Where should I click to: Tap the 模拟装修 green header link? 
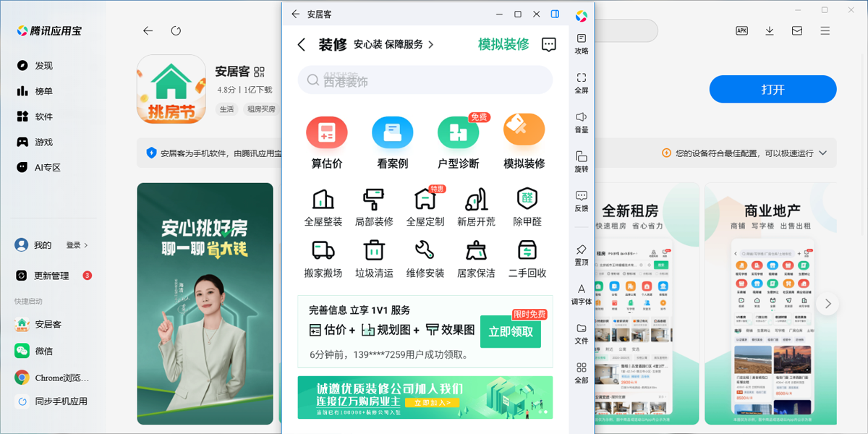[x=503, y=44]
